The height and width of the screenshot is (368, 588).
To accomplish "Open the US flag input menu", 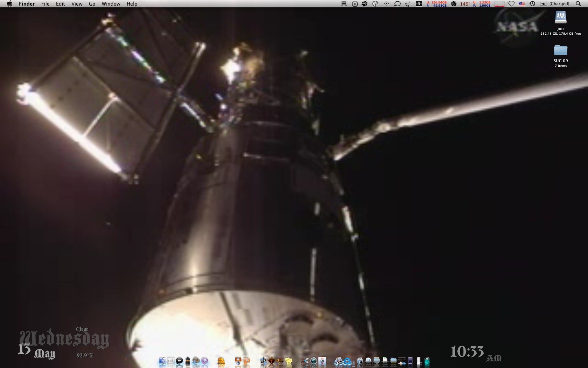I will (x=522, y=4).
